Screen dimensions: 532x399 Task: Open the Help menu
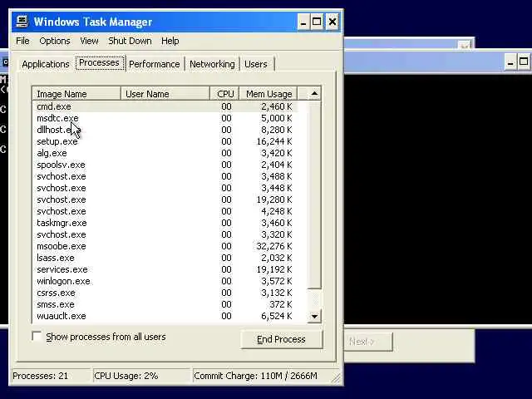tap(170, 41)
